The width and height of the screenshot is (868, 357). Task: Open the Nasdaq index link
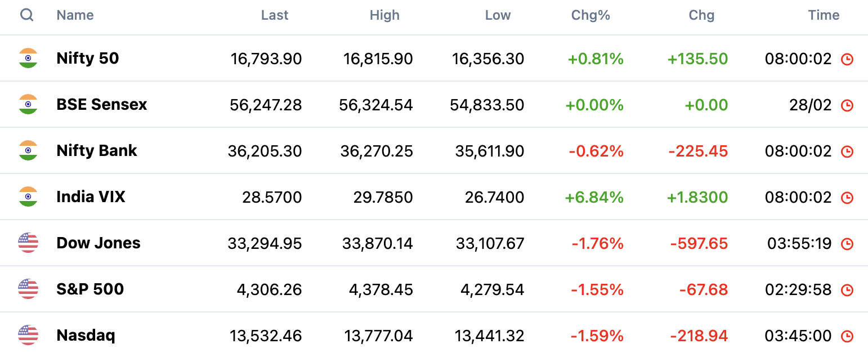point(86,335)
